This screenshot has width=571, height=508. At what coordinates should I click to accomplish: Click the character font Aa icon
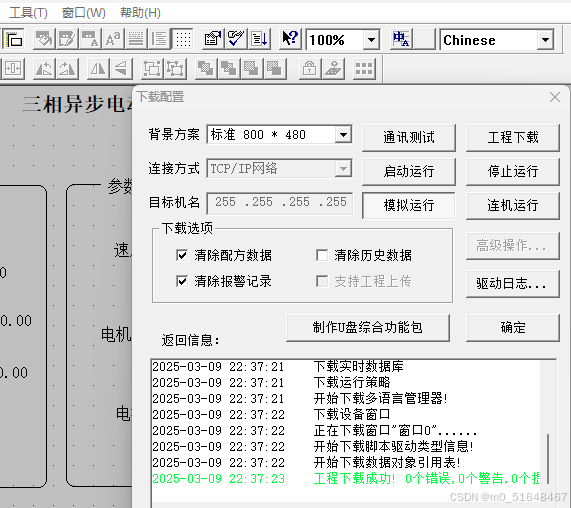click(113, 39)
